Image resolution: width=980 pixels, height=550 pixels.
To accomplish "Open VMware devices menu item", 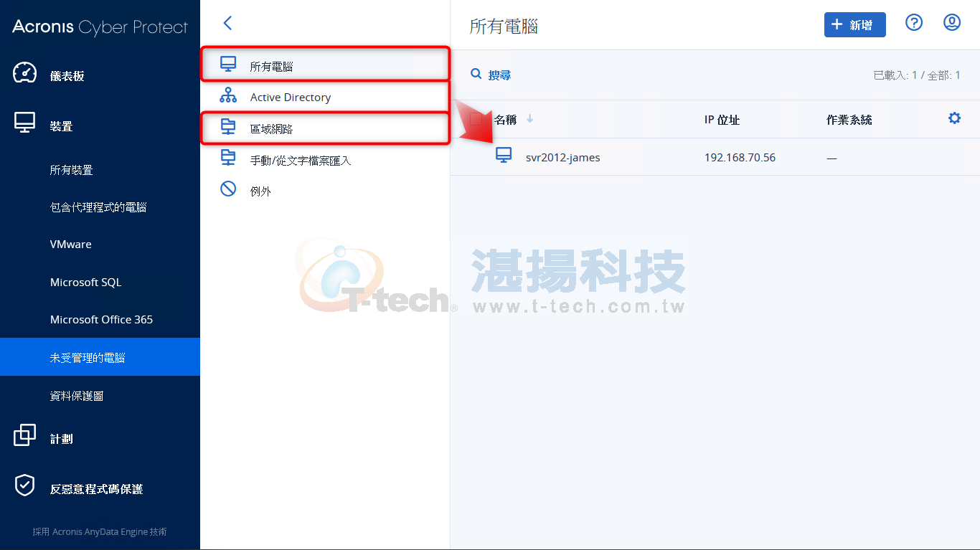I will (71, 245).
